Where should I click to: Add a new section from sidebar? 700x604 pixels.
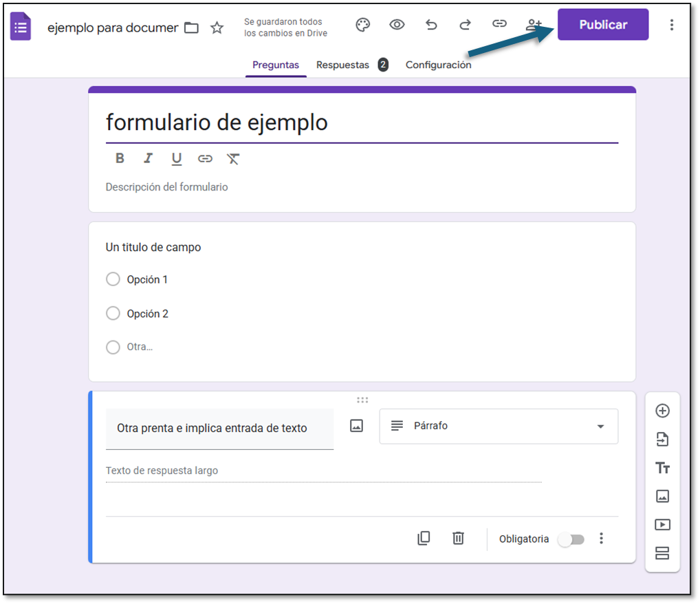(x=662, y=553)
